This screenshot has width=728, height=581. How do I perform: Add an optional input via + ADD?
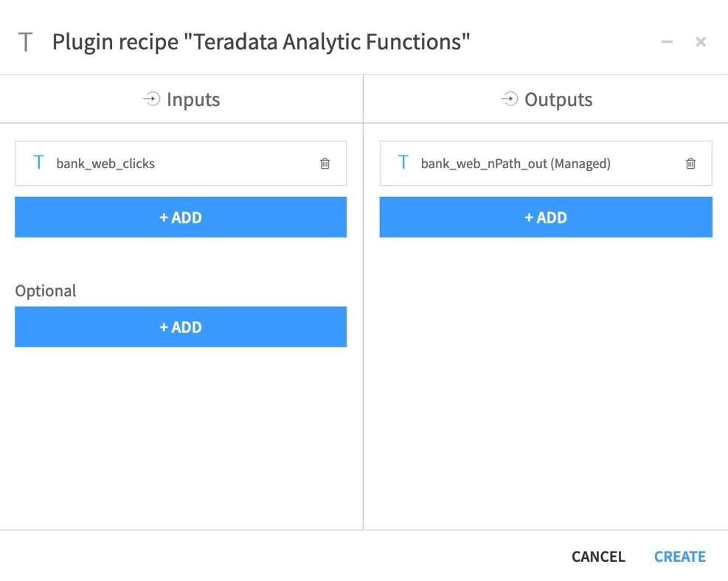coord(181,327)
